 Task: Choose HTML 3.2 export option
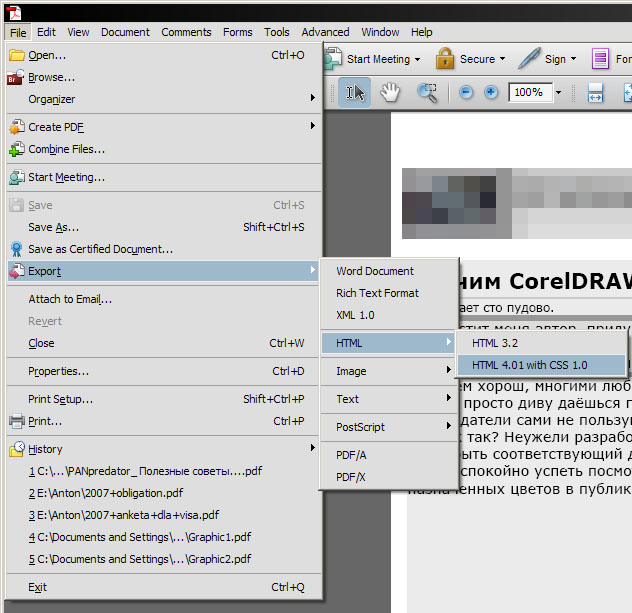541,343
